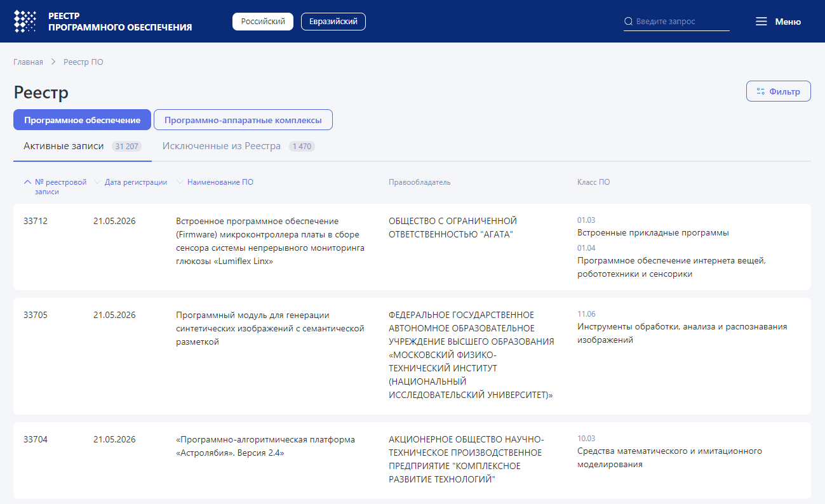The image size is (825, 504).
Task: Click the 31 207 active records count badge
Action: coord(126,147)
